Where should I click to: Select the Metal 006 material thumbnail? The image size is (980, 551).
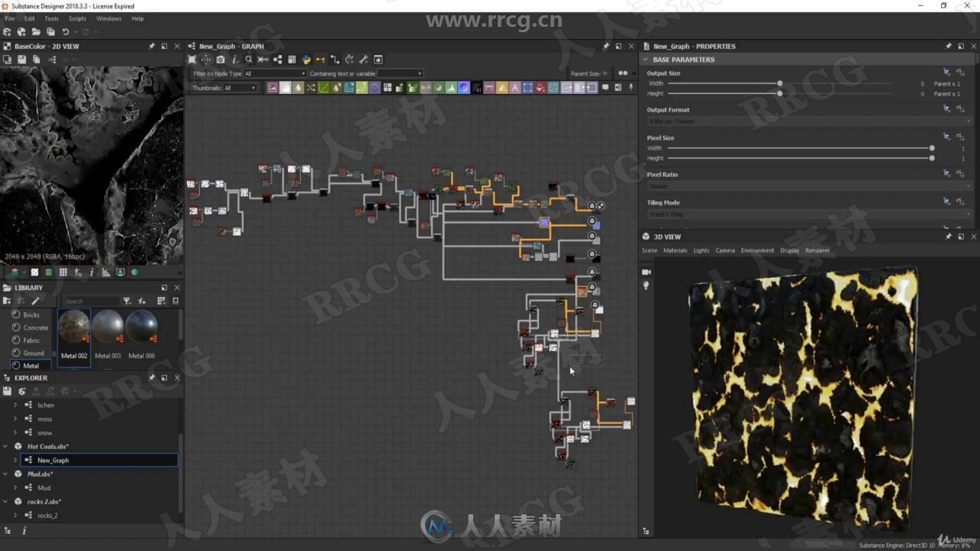click(x=142, y=334)
